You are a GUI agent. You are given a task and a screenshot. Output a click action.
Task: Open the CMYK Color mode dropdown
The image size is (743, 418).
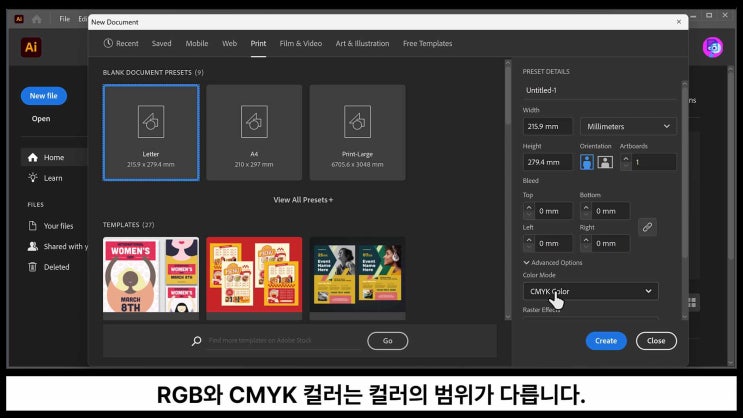tap(590, 291)
